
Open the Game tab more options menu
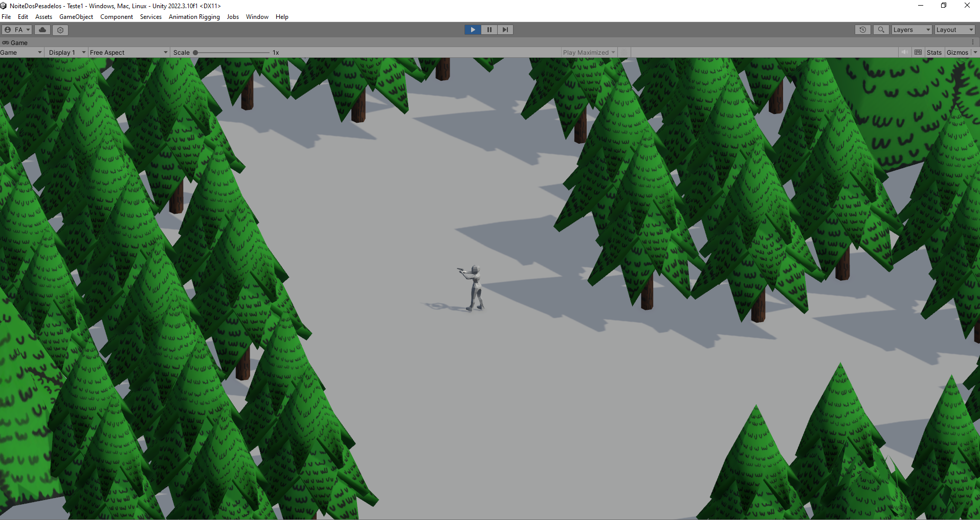click(x=973, y=42)
